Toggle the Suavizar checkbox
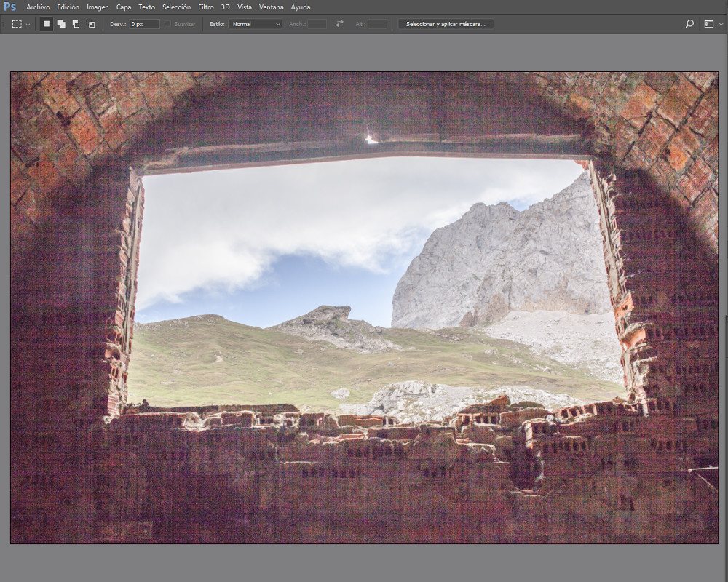 pos(168,24)
